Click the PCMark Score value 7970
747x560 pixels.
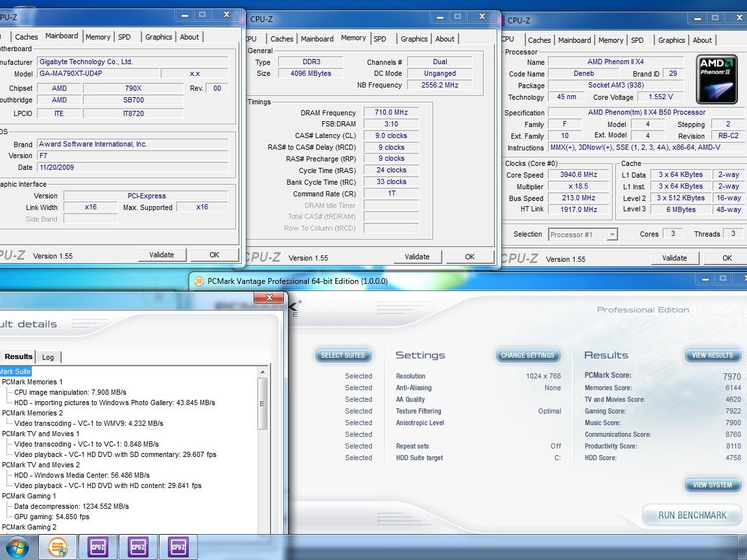point(731,376)
